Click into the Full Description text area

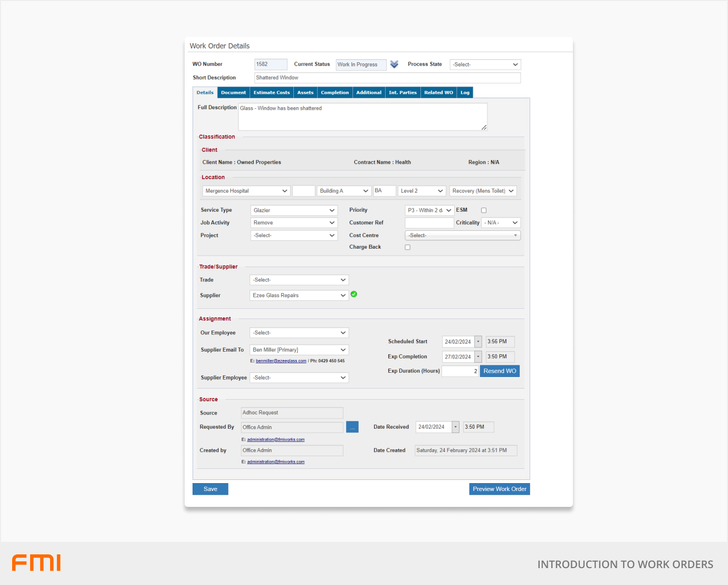pos(362,117)
